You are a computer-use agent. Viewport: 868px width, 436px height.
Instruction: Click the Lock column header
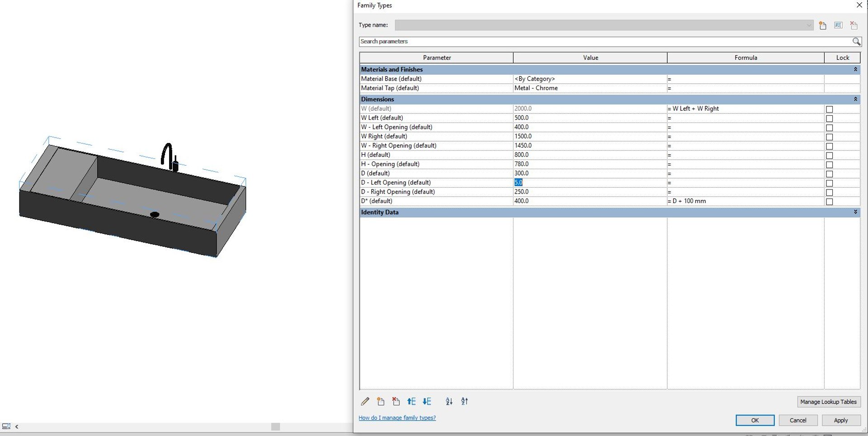(x=843, y=57)
